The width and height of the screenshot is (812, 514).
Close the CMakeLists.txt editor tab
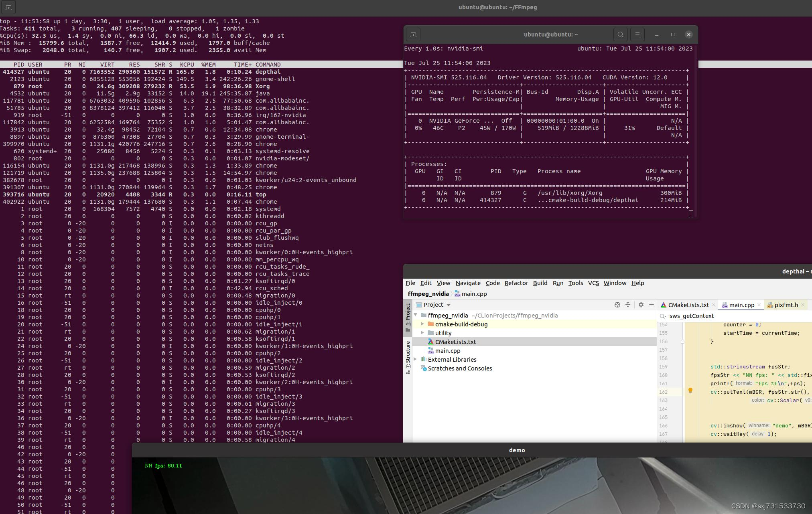coord(714,305)
